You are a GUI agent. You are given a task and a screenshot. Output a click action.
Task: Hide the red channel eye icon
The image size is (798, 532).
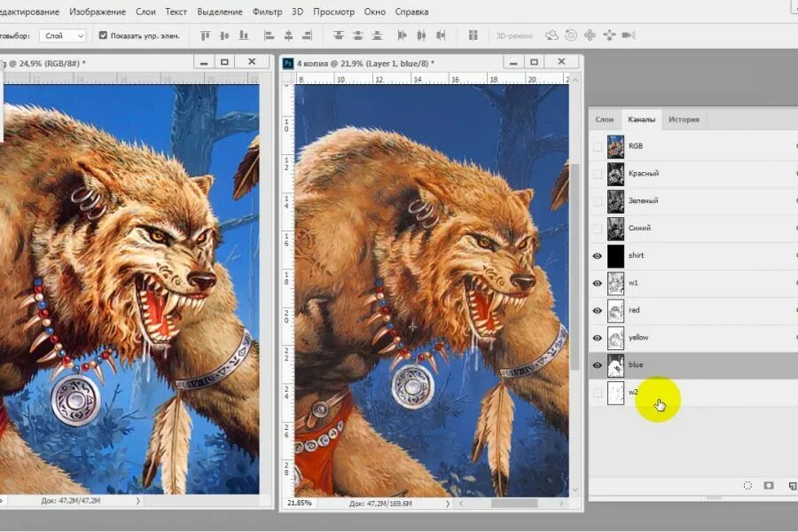pyautogui.click(x=598, y=310)
